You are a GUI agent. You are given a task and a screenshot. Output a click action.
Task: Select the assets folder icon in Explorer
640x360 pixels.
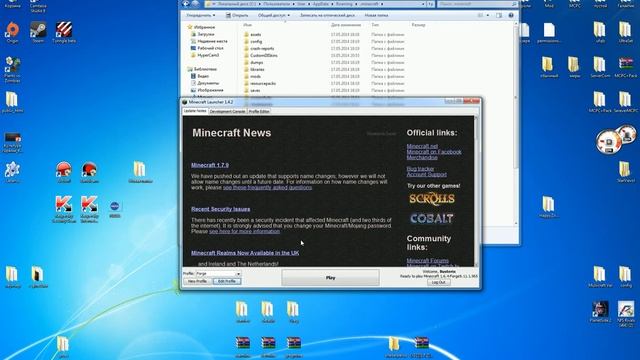coord(246,35)
